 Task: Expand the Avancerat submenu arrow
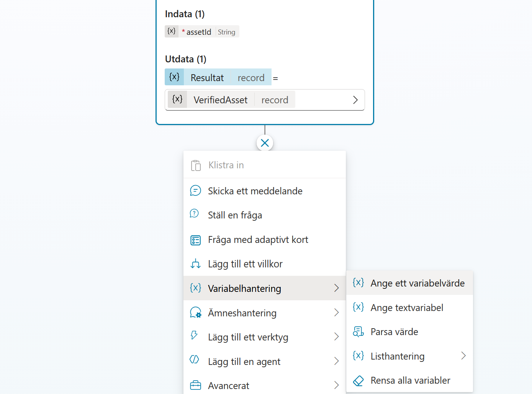click(x=336, y=385)
